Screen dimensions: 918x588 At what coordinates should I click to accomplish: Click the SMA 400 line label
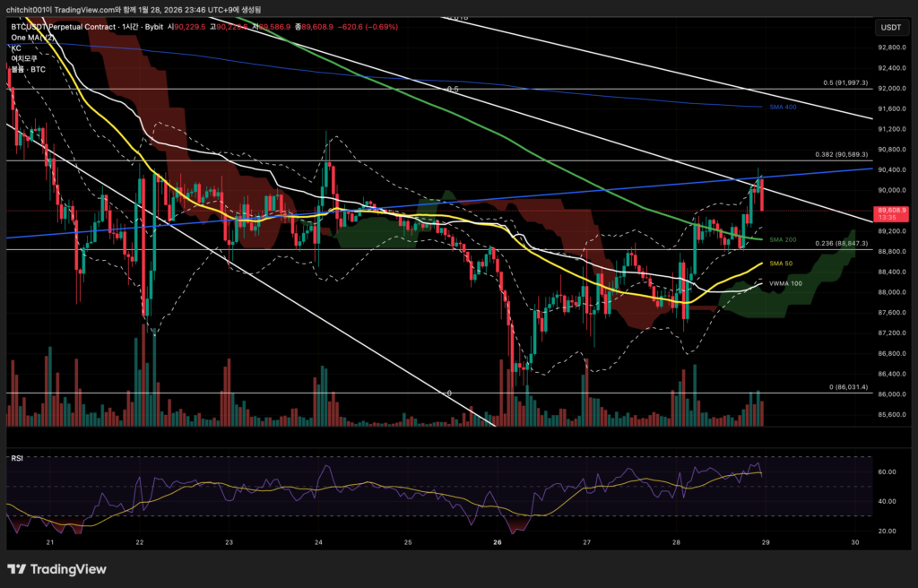pyautogui.click(x=783, y=107)
